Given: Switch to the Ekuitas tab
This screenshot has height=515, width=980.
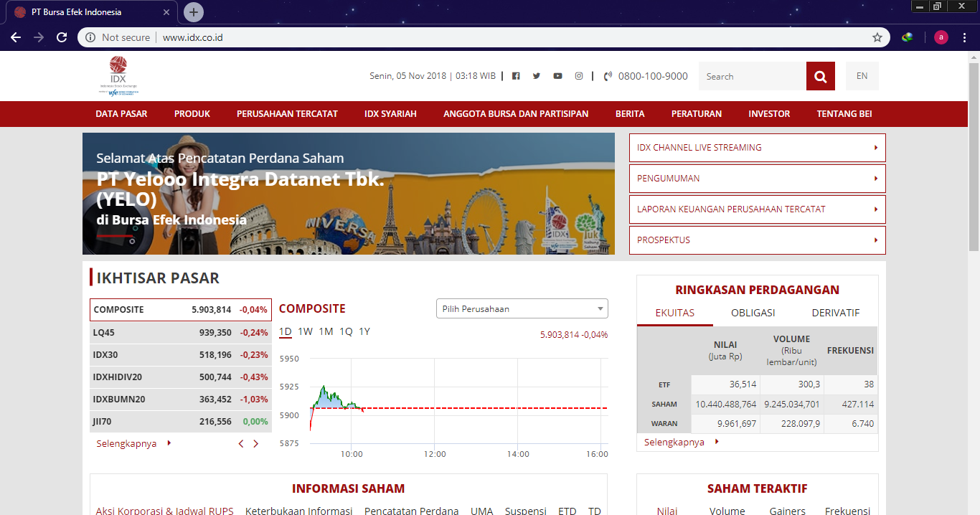Looking at the screenshot, I should tap(675, 313).
